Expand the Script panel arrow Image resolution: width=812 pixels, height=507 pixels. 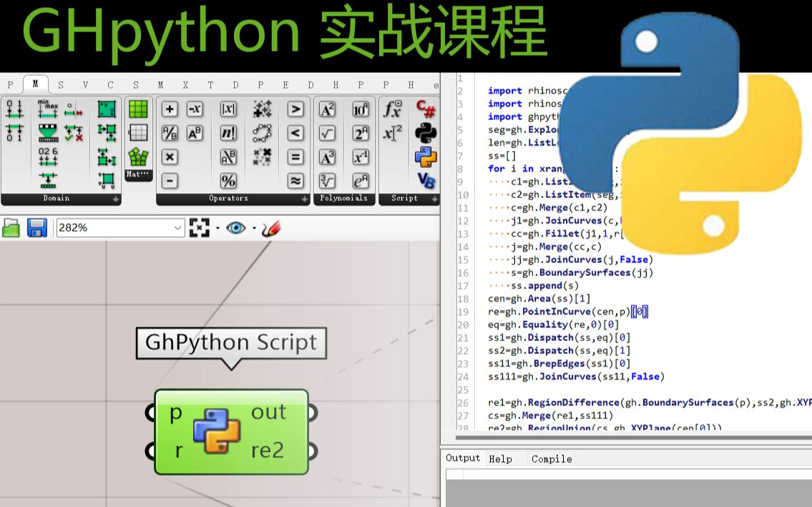coord(434,198)
